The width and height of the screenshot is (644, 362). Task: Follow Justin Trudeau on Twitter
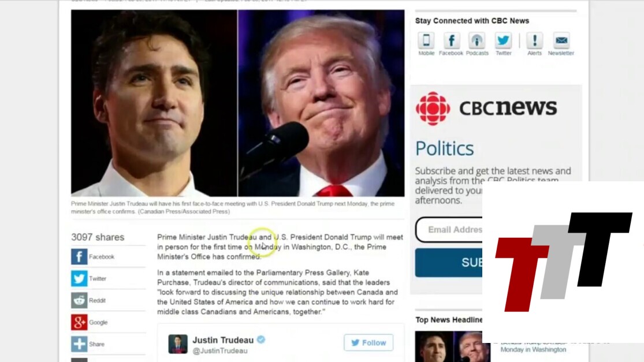[x=368, y=343]
